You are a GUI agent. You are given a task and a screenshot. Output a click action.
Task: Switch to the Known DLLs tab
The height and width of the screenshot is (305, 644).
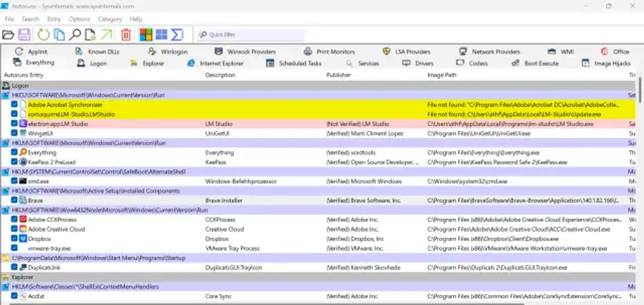(97, 51)
